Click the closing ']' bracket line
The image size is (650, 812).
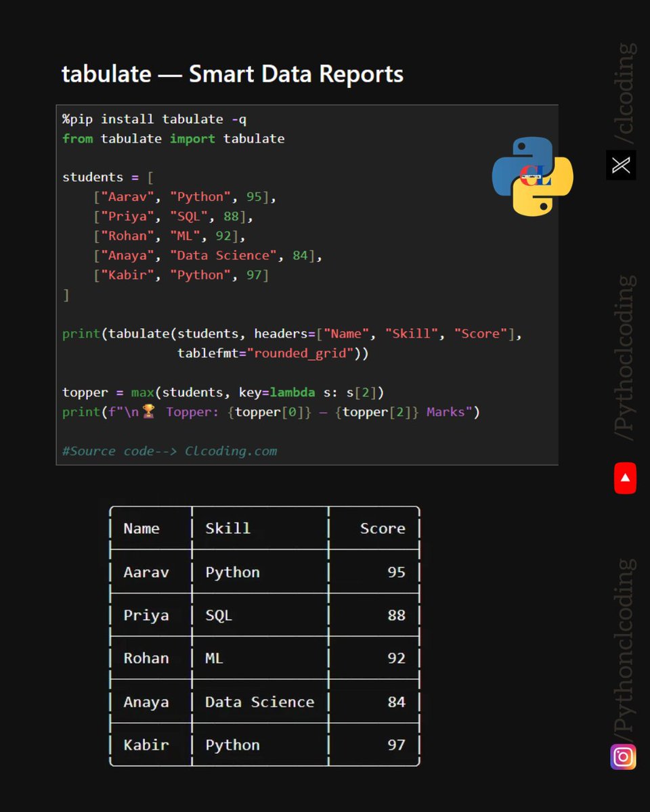66,295
